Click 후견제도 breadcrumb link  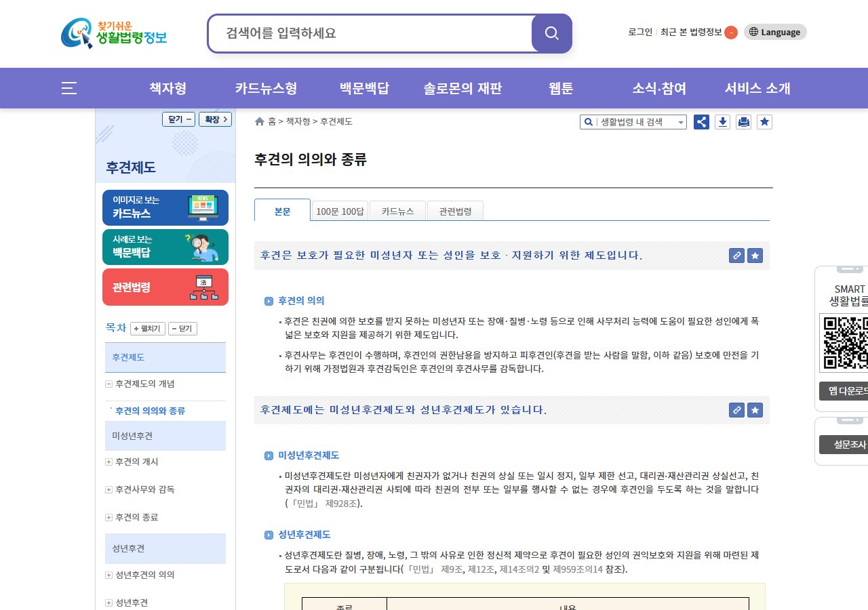click(x=336, y=121)
